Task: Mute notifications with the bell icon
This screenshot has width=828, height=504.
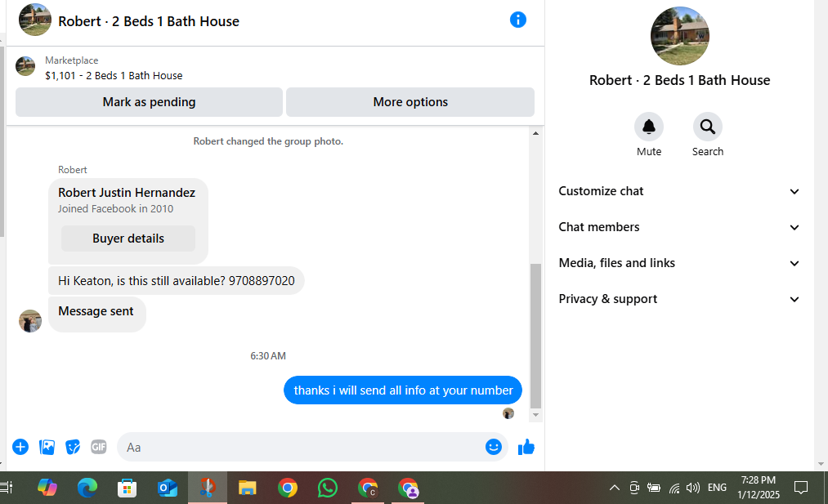Action: [x=648, y=127]
